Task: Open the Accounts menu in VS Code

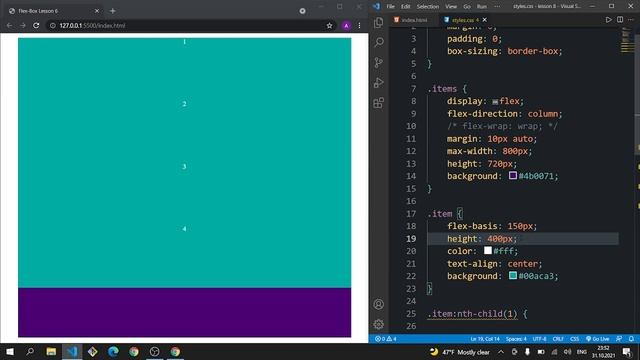Action: pyautogui.click(x=378, y=304)
